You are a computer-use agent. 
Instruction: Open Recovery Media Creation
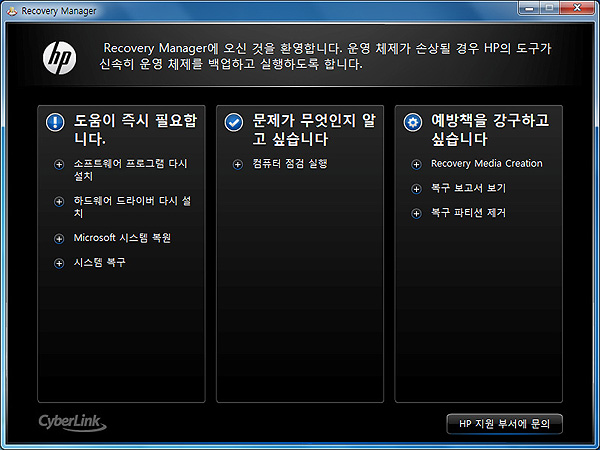pyautogui.click(x=487, y=164)
